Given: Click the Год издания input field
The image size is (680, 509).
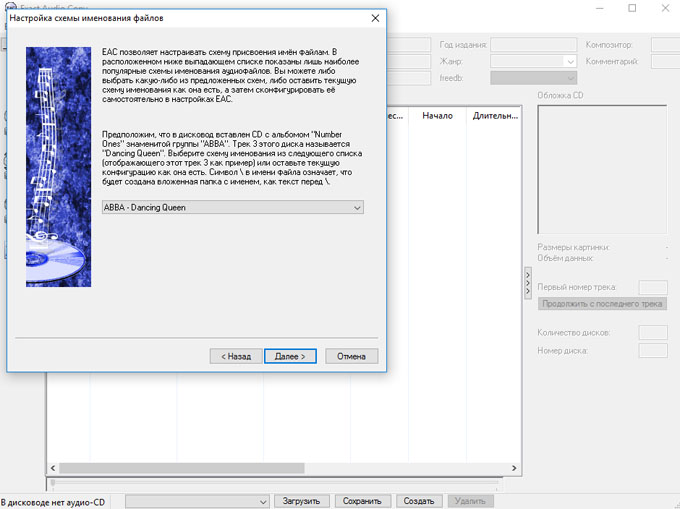Looking at the screenshot, I should (533, 45).
